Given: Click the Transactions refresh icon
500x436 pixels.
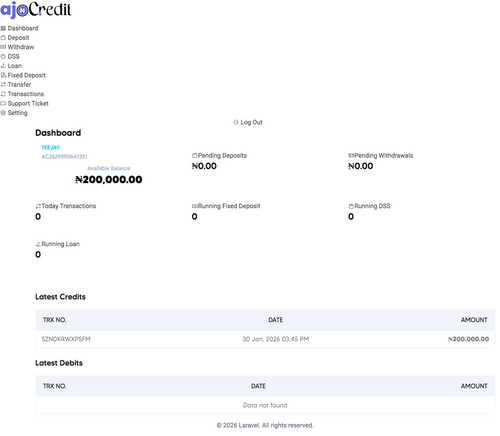Looking at the screenshot, I should [3, 94].
